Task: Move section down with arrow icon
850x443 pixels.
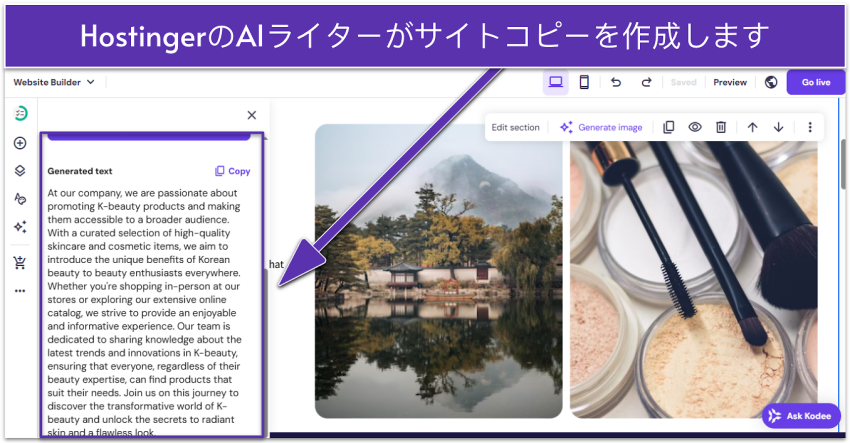Action: [x=778, y=127]
